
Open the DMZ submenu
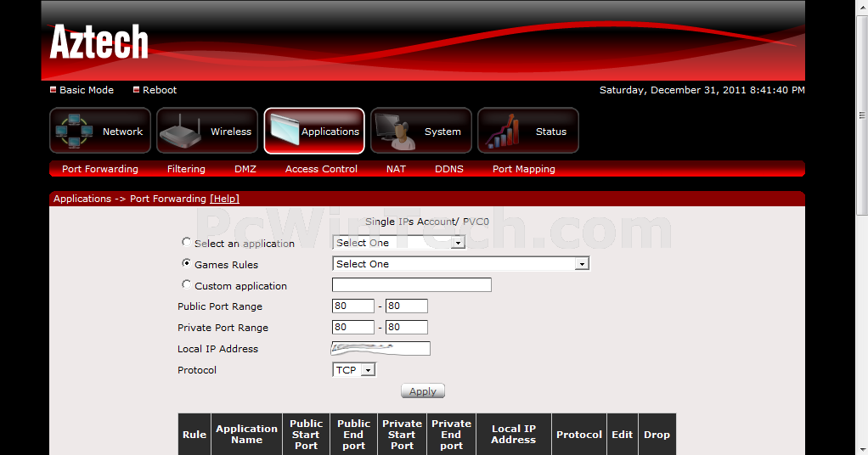tap(245, 169)
